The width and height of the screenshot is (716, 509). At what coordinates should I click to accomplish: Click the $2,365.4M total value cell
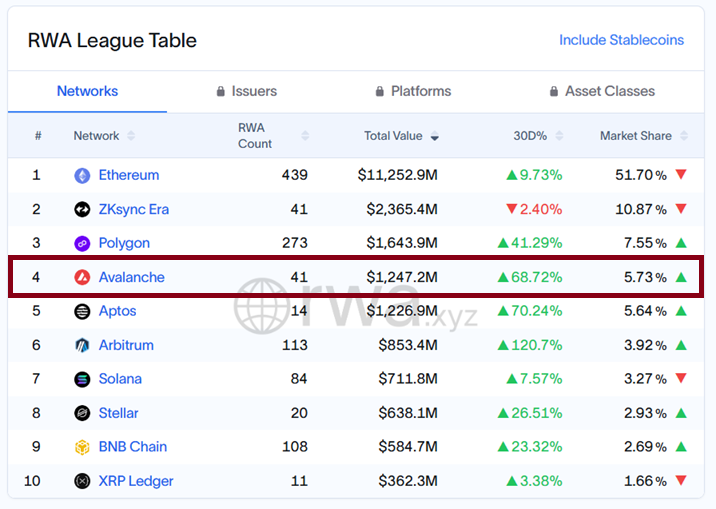click(402, 210)
